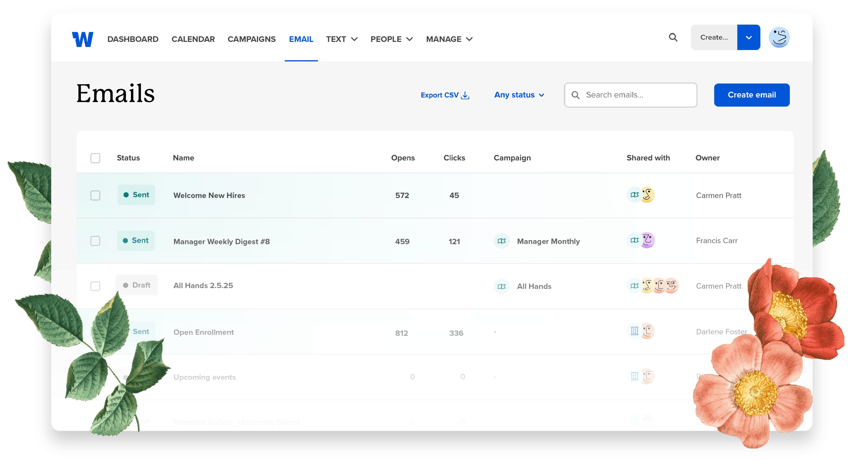Open the Open Enrollment email
Image resolution: width=868 pixels, height=464 pixels.
(204, 332)
